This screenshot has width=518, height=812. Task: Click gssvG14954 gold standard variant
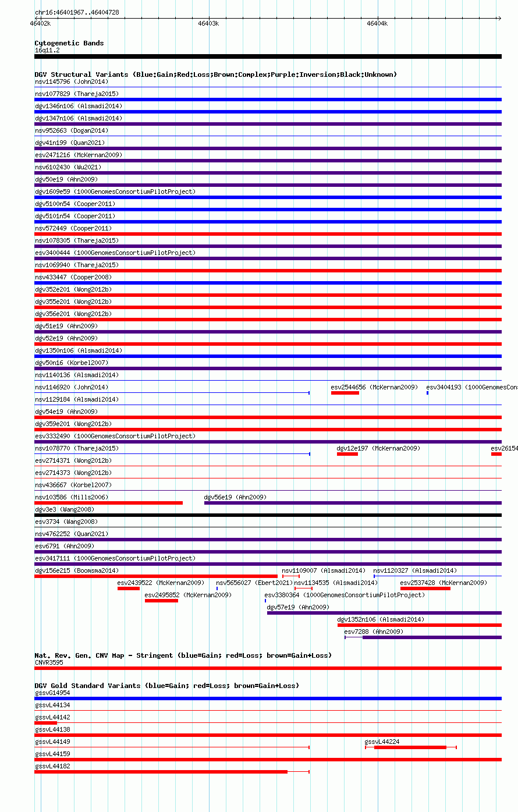(268, 698)
